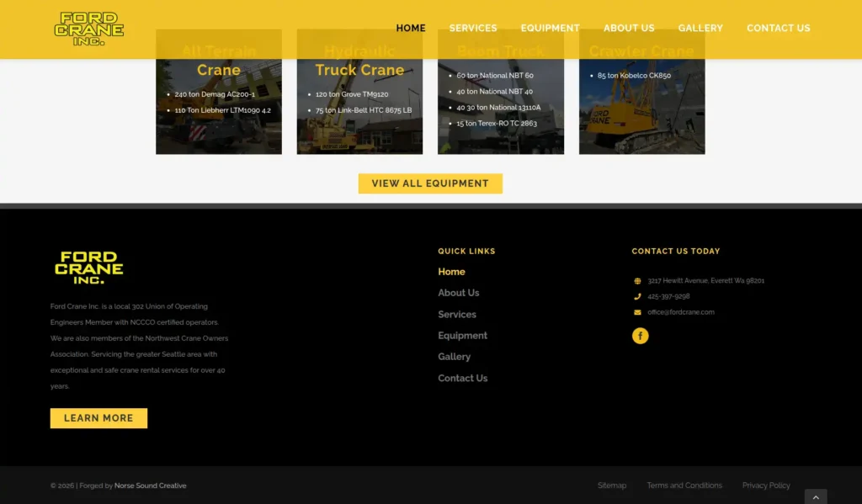Click the globe icon beside the address
Viewport: 862px width, 504px height.
[x=637, y=281]
